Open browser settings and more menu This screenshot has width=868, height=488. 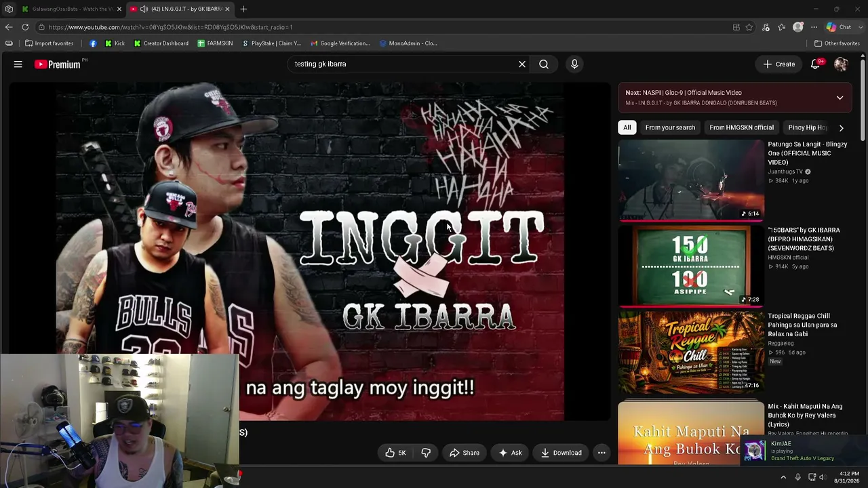coord(814,27)
